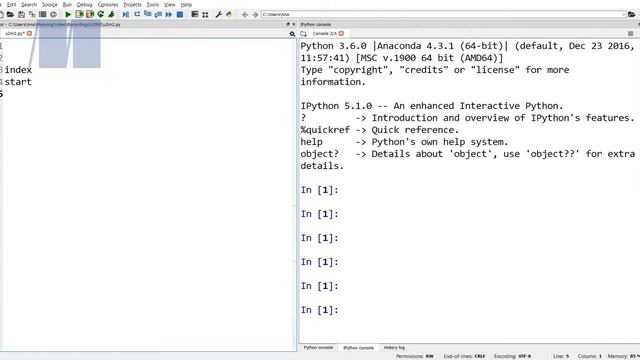
Task: Save the current file with the floppy icon
Action: 21,14
